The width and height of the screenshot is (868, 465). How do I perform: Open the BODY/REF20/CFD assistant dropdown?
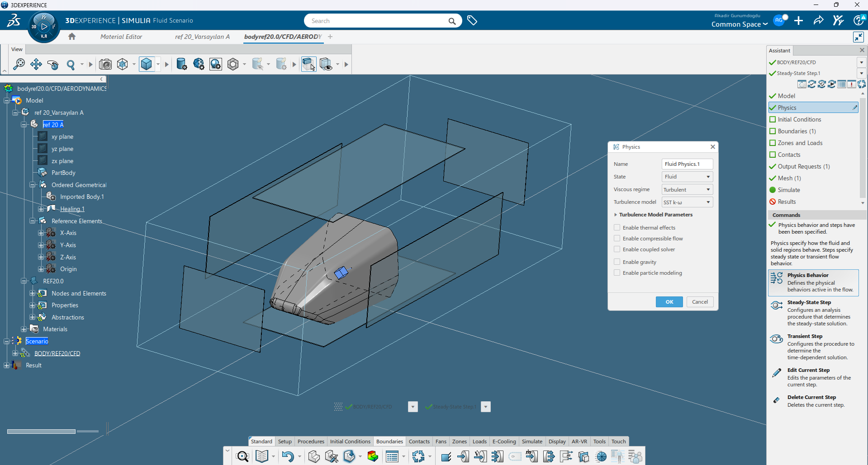pos(861,62)
